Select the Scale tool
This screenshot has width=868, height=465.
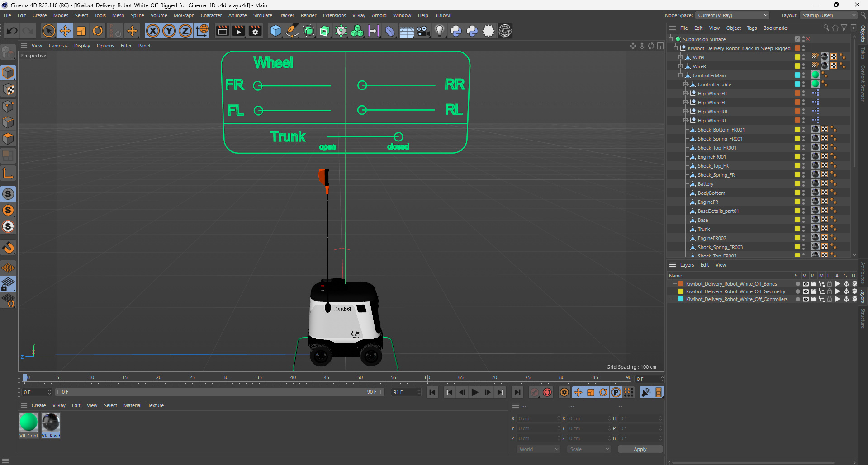(x=81, y=31)
